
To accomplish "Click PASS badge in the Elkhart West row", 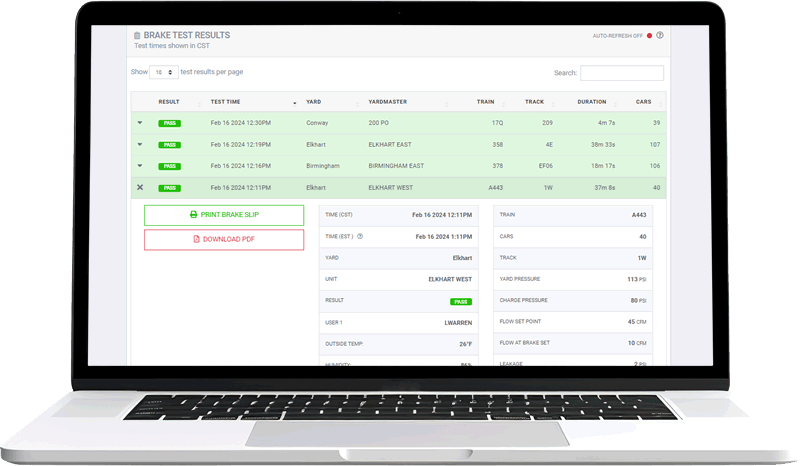I will (169, 188).
